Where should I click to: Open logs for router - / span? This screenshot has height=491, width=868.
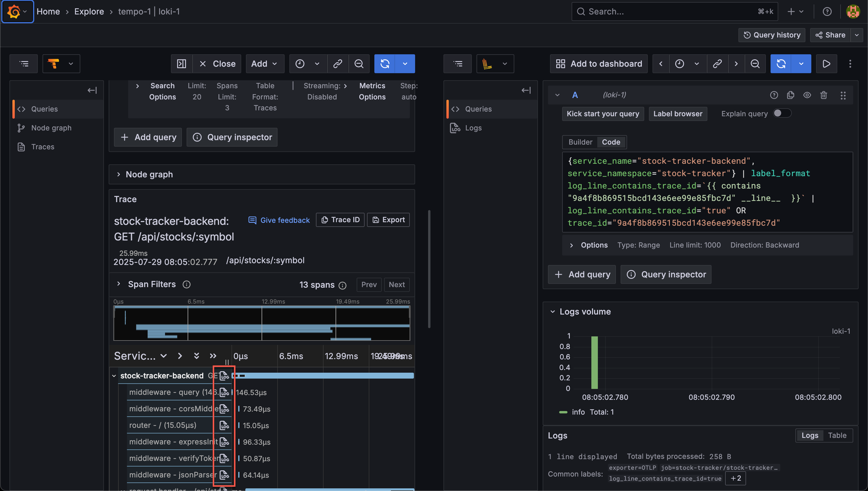(224, 425)
